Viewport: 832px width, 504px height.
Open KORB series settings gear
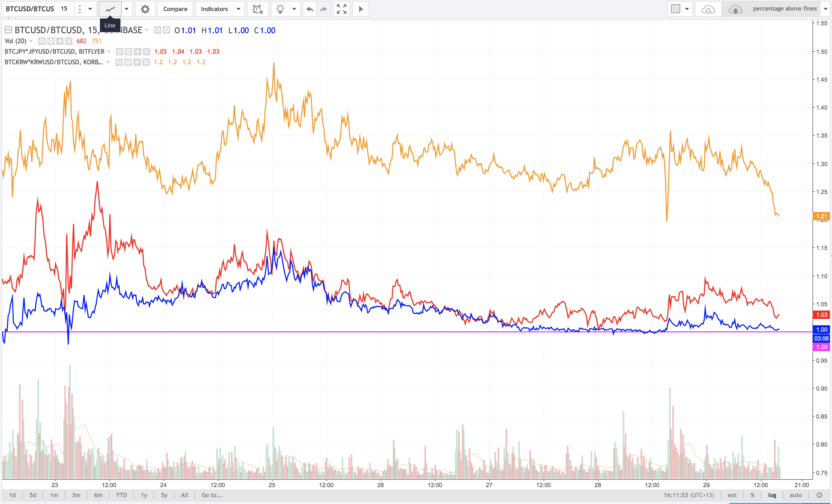[x=128, y=62]
